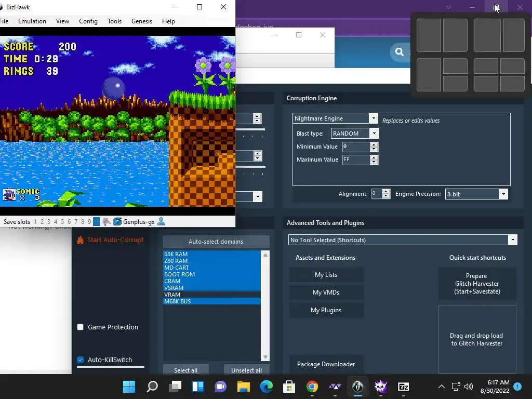Viewport: 532px width, 399px height.
Task: Click the Alignment stepper
Action: tap(386, 194)
